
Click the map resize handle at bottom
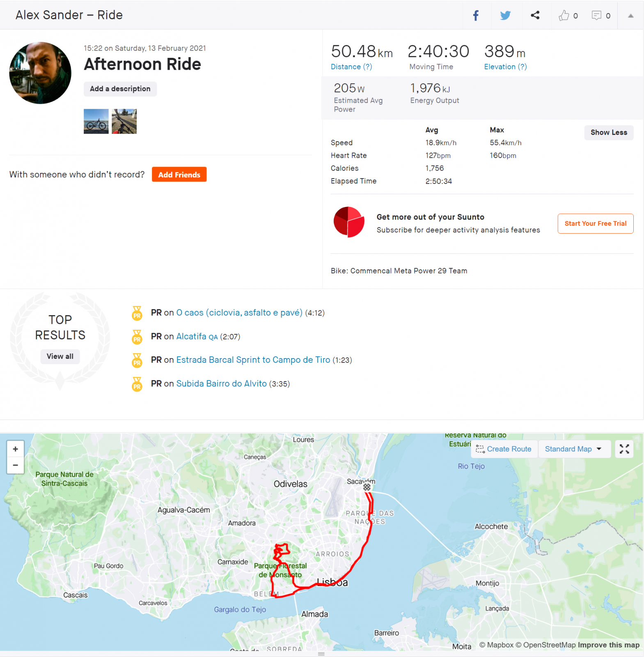click(321, 654)
